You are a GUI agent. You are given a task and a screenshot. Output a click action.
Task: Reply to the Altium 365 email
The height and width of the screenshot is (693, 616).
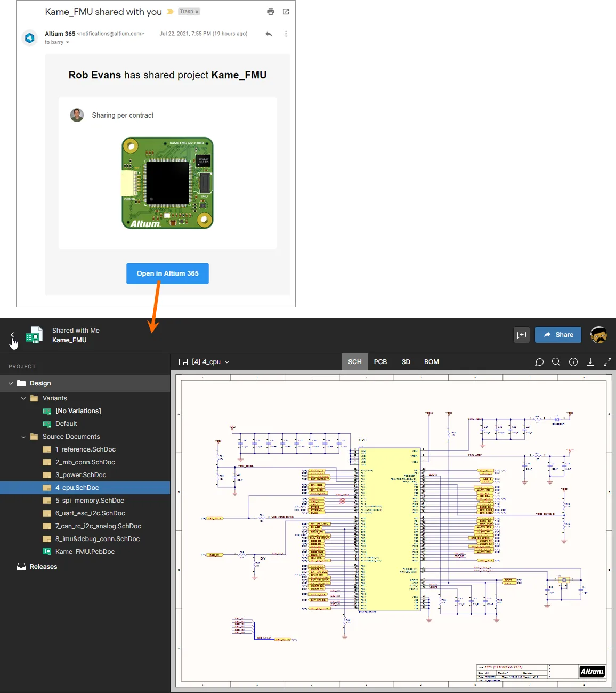pyautogui.click(x=269, y=34)
